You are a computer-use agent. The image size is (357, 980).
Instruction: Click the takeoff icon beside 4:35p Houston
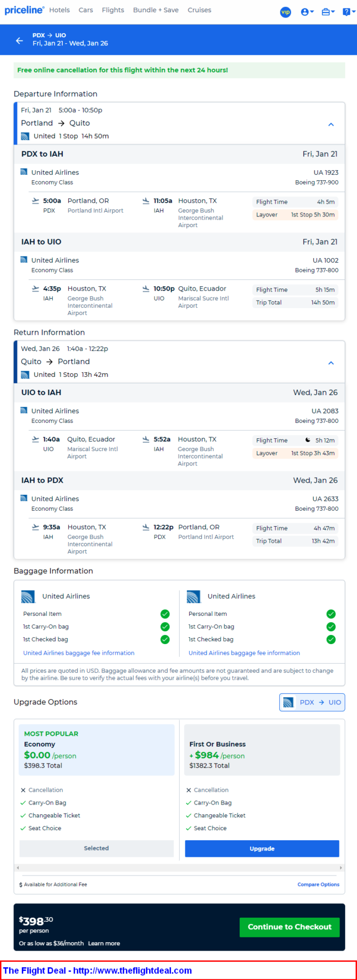pos(35,288)
